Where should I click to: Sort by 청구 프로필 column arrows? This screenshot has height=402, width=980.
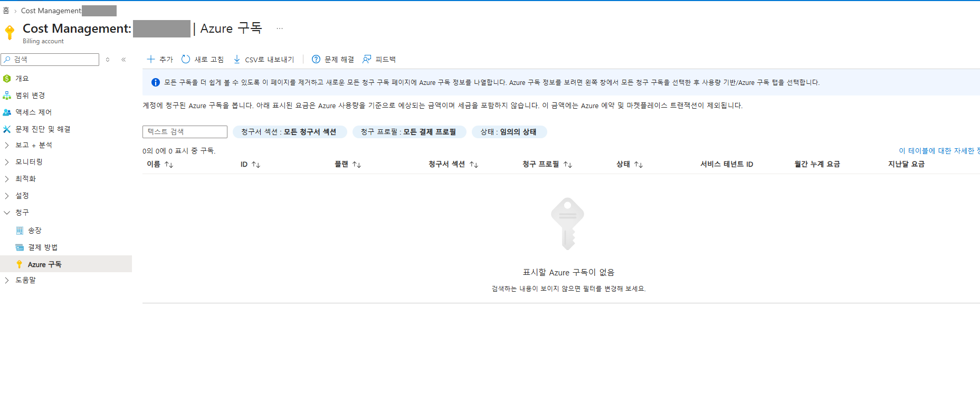coord(568,165)
